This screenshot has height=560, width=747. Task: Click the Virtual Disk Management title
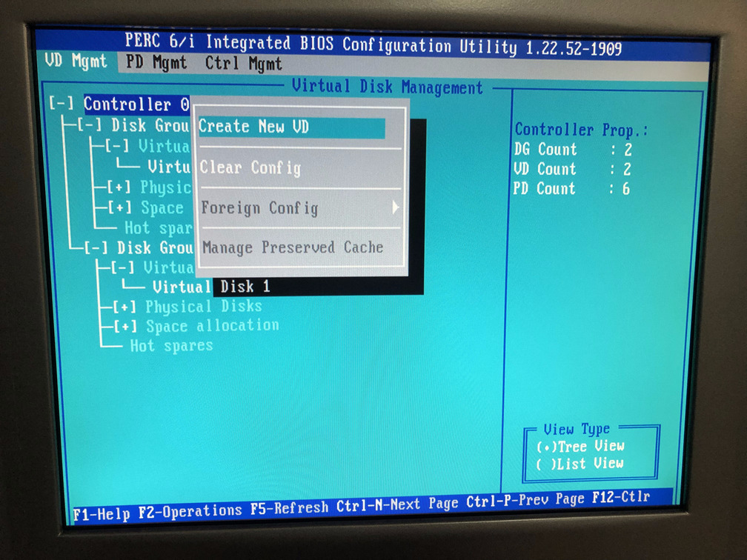click(x=388, y=87)
